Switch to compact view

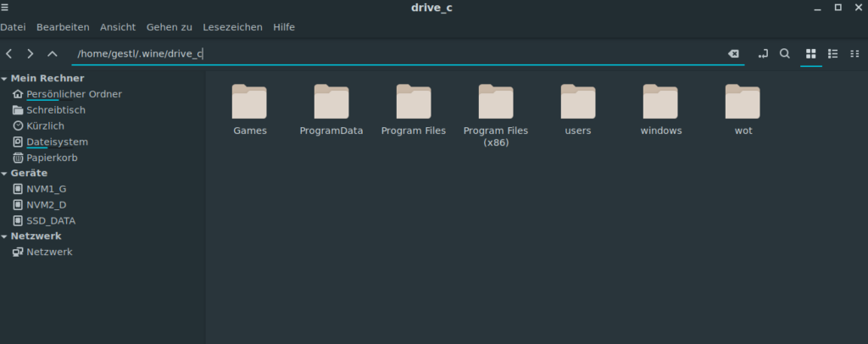[854, 53]
